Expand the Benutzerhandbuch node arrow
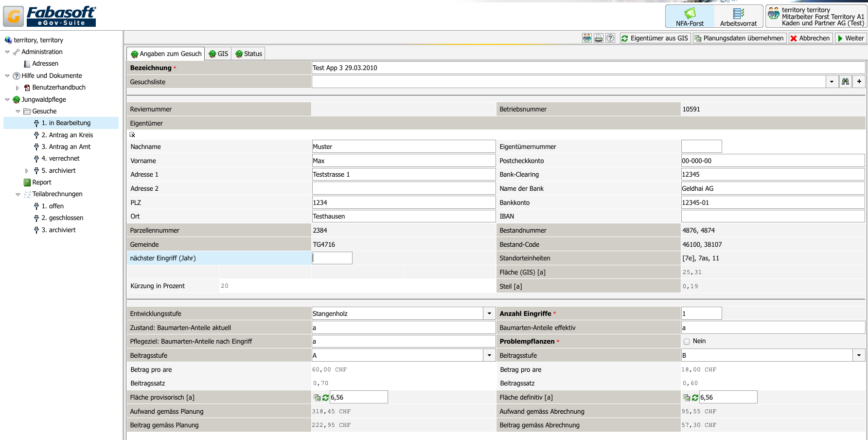The image size is (868, 440). click(x=18, y=88)
